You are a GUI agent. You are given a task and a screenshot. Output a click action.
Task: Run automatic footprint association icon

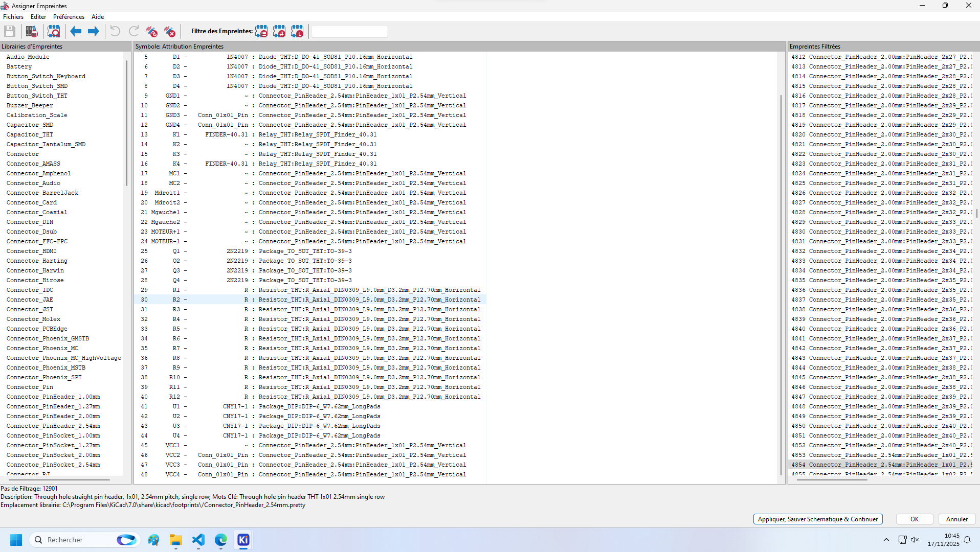click(x=152, y=32)
